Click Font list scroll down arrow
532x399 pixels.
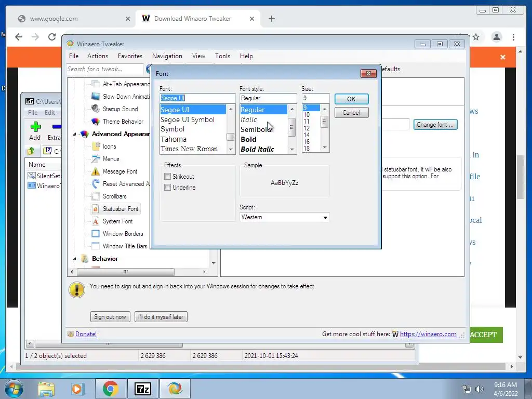[x=231, y=150]
